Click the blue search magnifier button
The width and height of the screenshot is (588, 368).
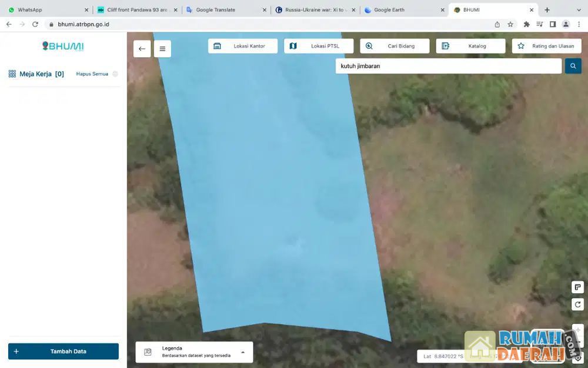(x=573, y=66)
